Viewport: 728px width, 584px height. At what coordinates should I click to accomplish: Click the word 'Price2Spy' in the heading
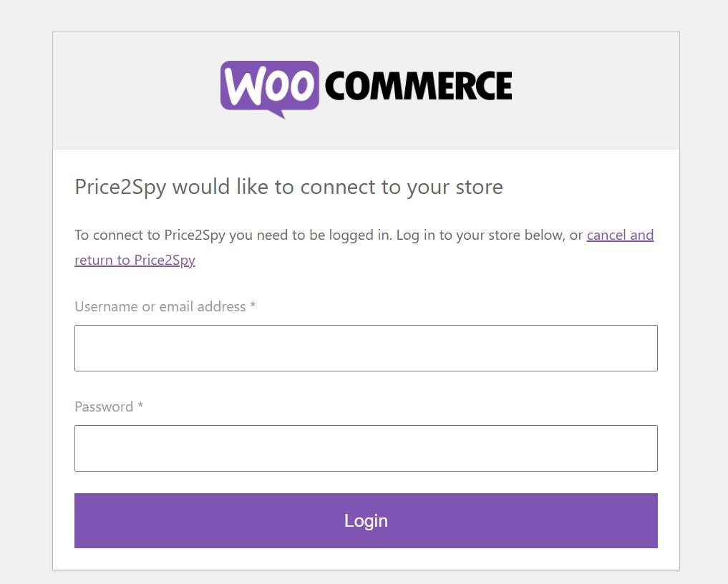coord(120,188)
